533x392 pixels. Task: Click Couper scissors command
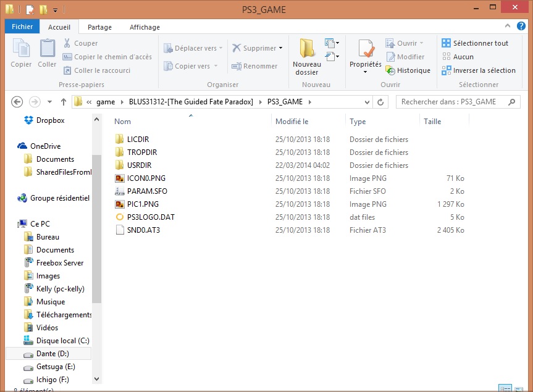click(x=81, y=43)
